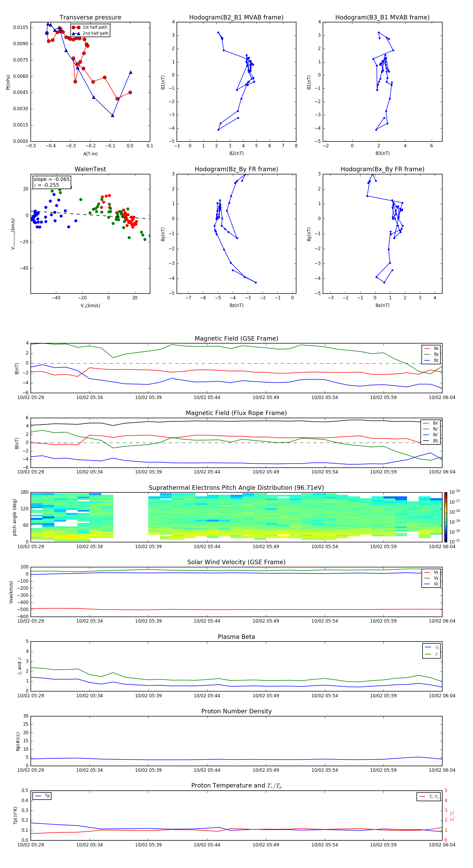Click 'Hodogram(Bx_By FR frame)' title
Screen dimensions: 473x868
[382, 169]
